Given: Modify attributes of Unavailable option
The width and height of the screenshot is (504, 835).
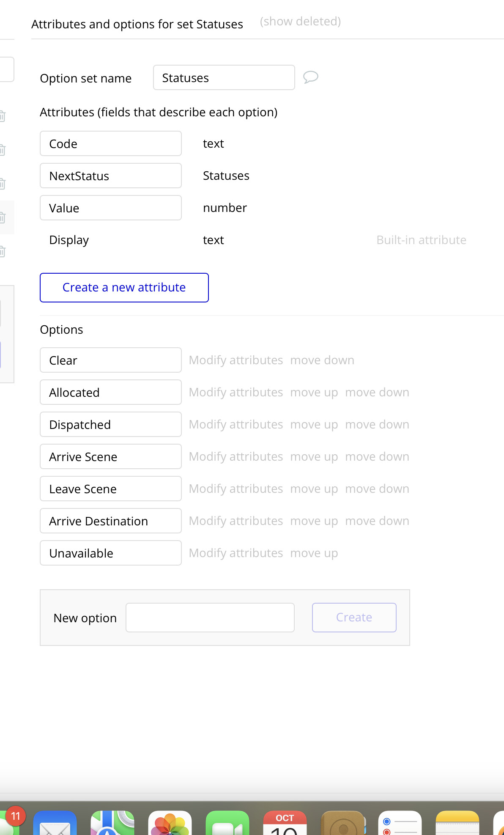Looking at the screenshot, I should click(x=236, y=553).
